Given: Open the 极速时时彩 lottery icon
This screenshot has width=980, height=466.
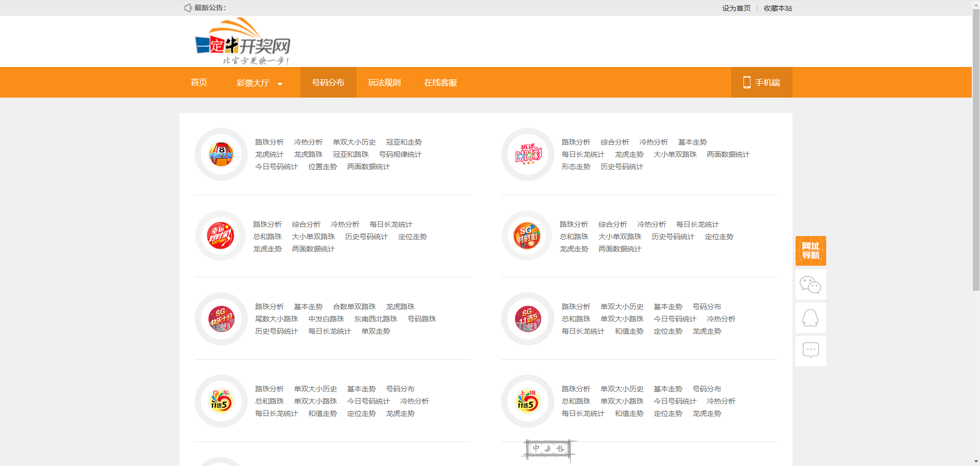Looking at the screenshot, I should pos(527,154).
